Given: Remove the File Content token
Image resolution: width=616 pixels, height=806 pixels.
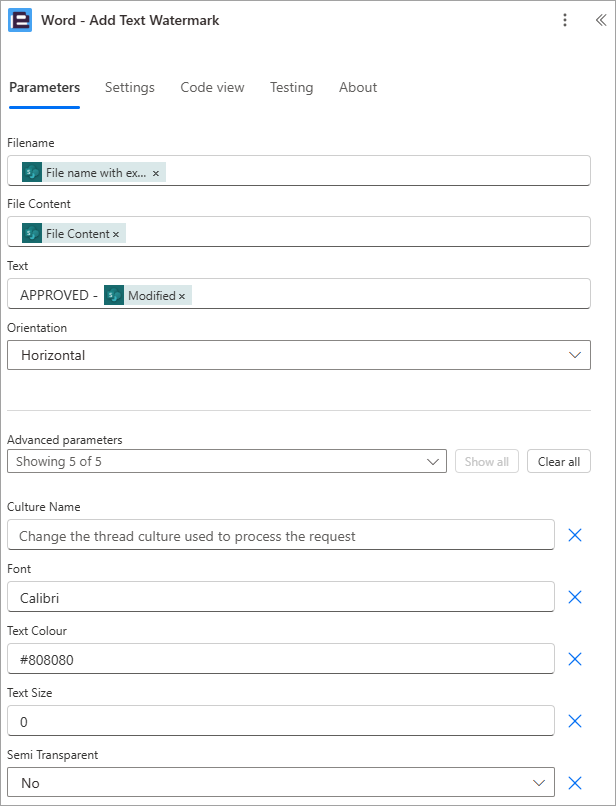Looking at the screenshot, I should click(x=116, y=234).
